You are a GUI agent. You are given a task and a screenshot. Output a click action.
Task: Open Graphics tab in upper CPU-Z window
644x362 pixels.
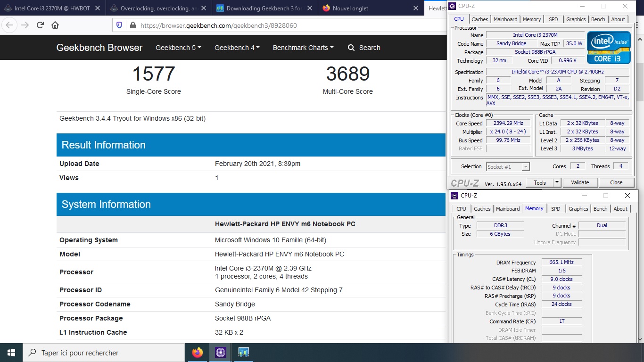(576, 19)
